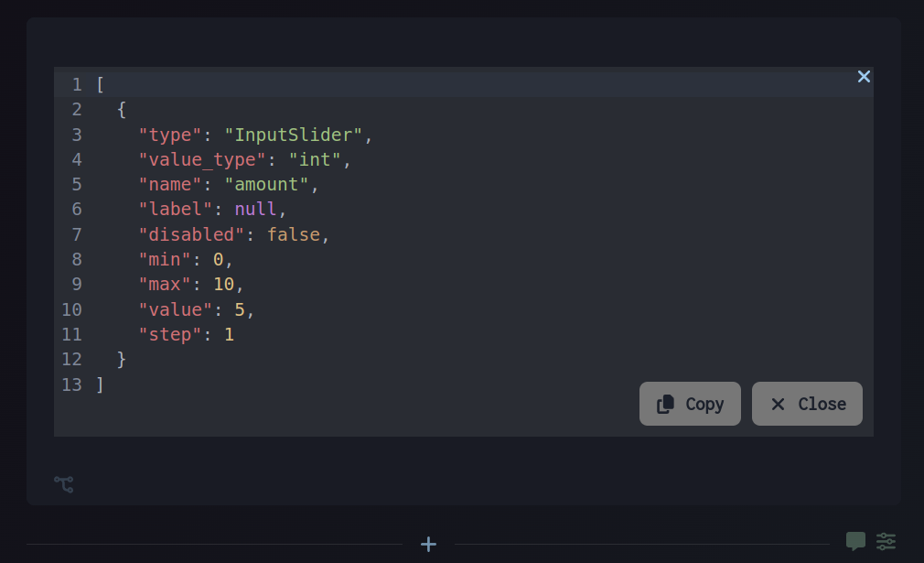
Task: Click the "int" value on line 4
Action: pyautogui.click(x=315, y=160)
